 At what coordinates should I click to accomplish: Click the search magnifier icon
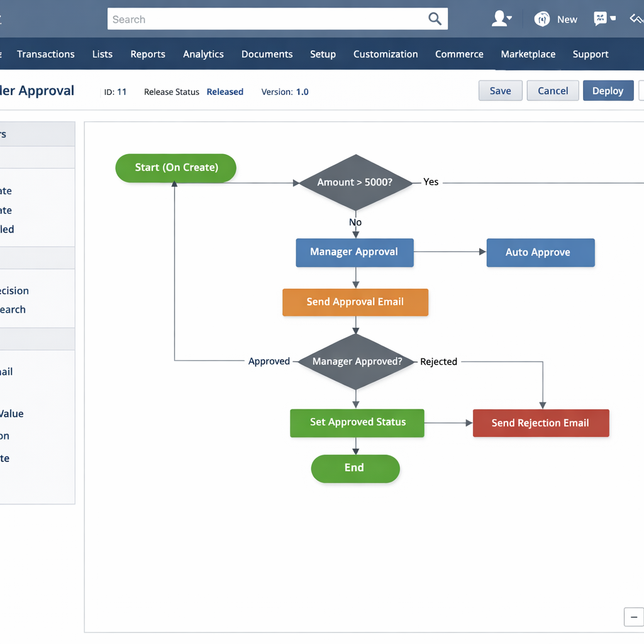click(435, 19)
